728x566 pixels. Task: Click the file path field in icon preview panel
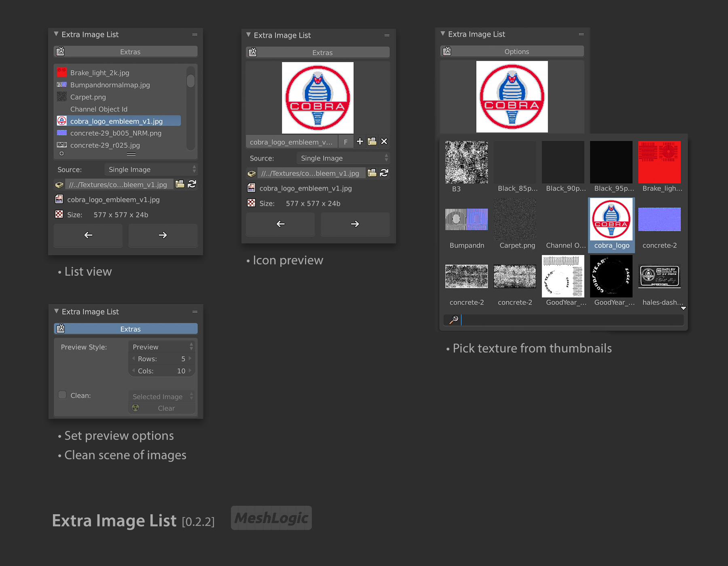click(311, 173)
